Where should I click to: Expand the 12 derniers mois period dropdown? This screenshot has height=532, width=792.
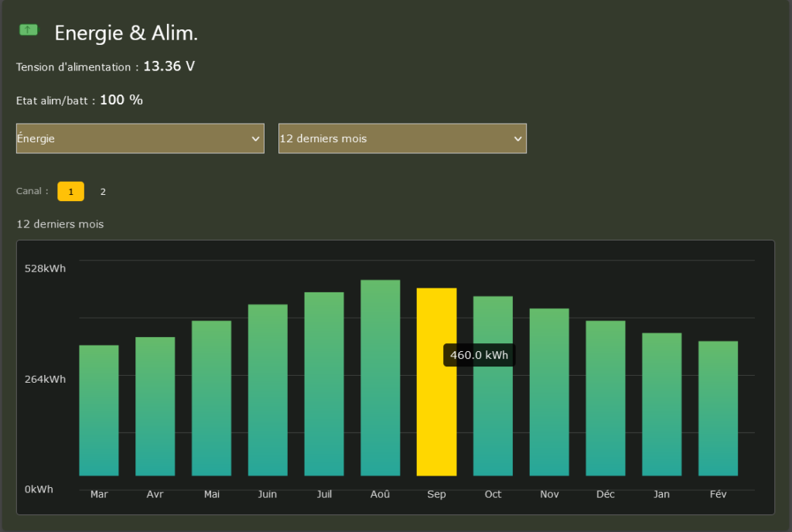click(x=401, y=138)
